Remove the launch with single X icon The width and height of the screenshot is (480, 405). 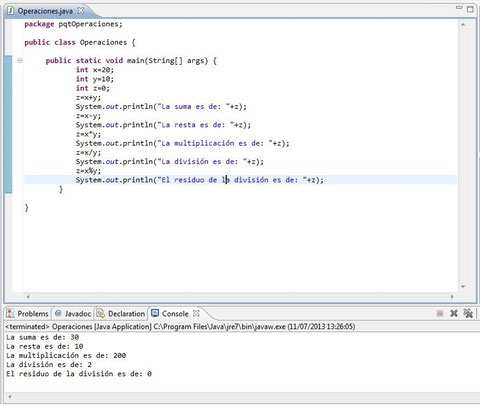(x=454, y=313)
